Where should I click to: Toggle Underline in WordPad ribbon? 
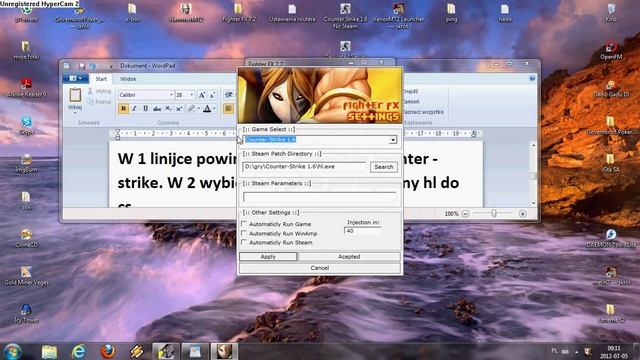click(145, 109)
